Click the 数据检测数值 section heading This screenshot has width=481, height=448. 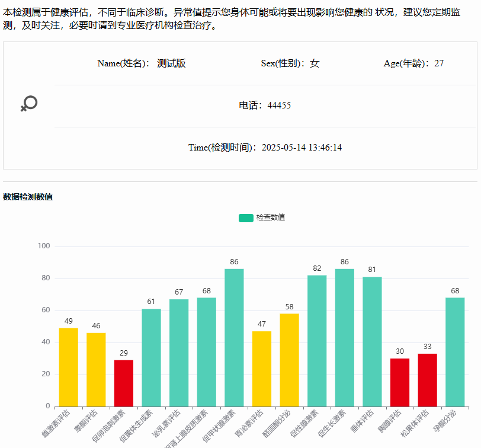[28, 197]
